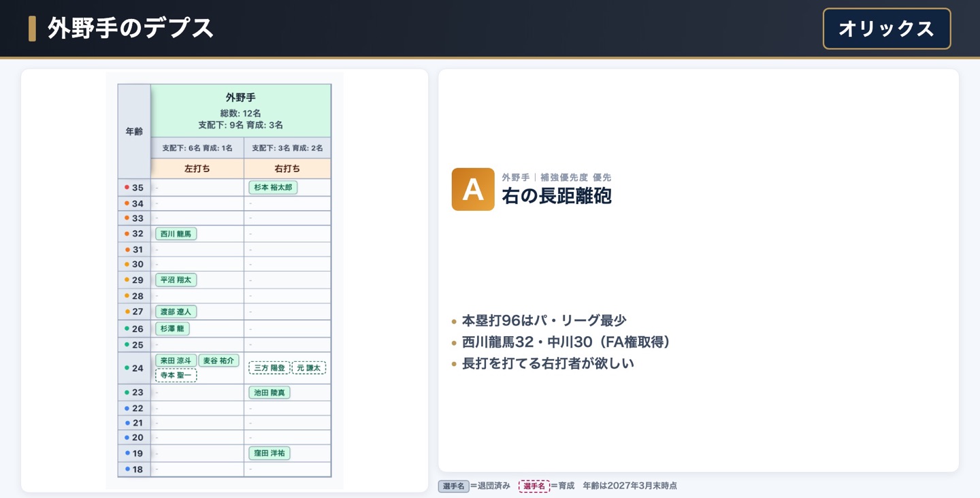Click the 支配下: 6名 育成: 1名 subheader

[x=197, y=148]
